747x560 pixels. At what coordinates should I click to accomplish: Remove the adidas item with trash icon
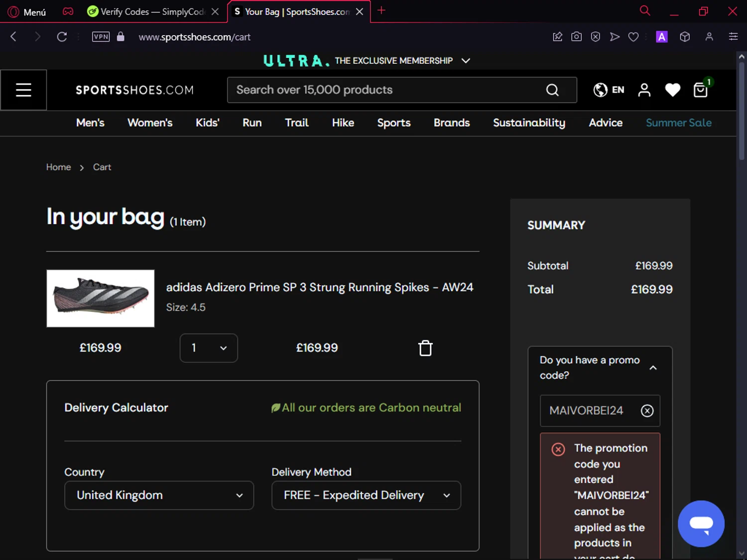425,348
